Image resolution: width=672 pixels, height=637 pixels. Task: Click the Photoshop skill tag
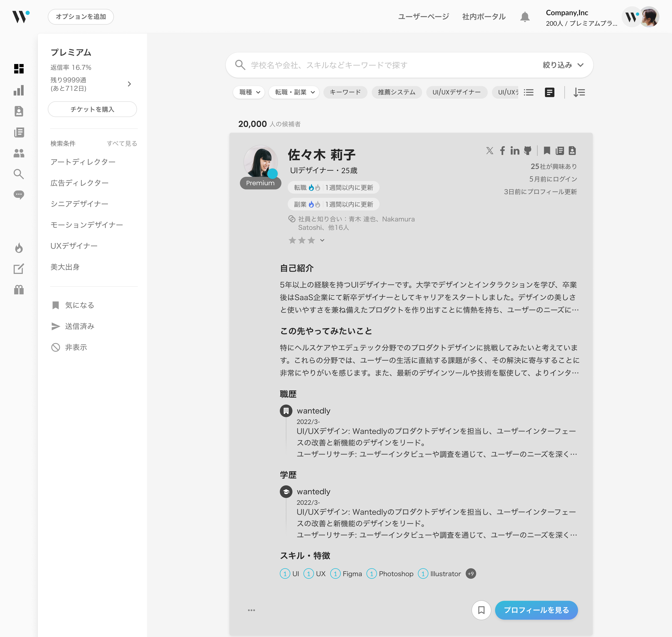point(390,574)
